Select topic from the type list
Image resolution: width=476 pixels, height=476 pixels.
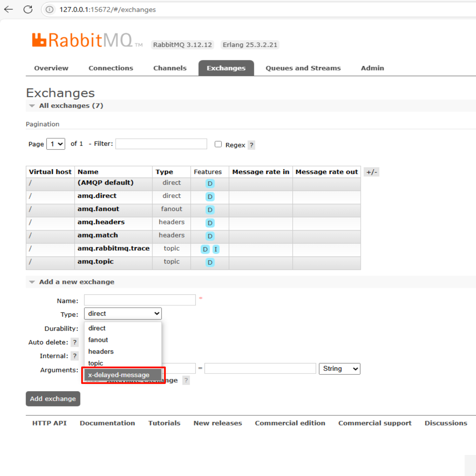pos(123,363)
